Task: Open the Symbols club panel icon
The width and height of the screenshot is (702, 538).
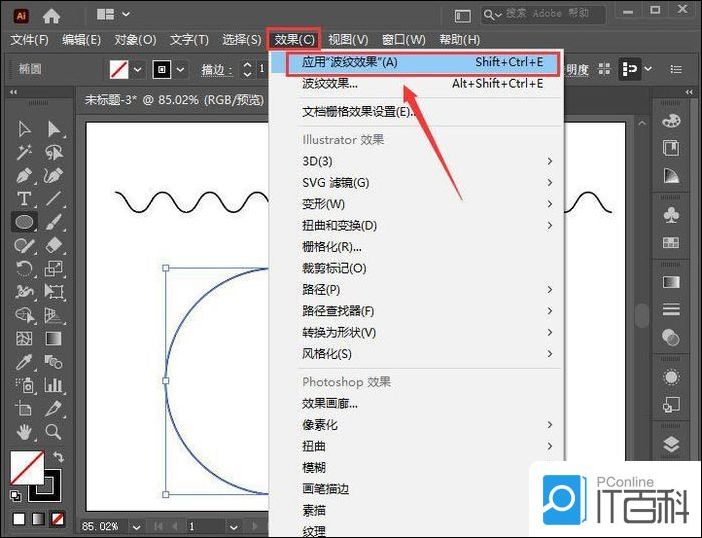Action: tap(671, 215)
